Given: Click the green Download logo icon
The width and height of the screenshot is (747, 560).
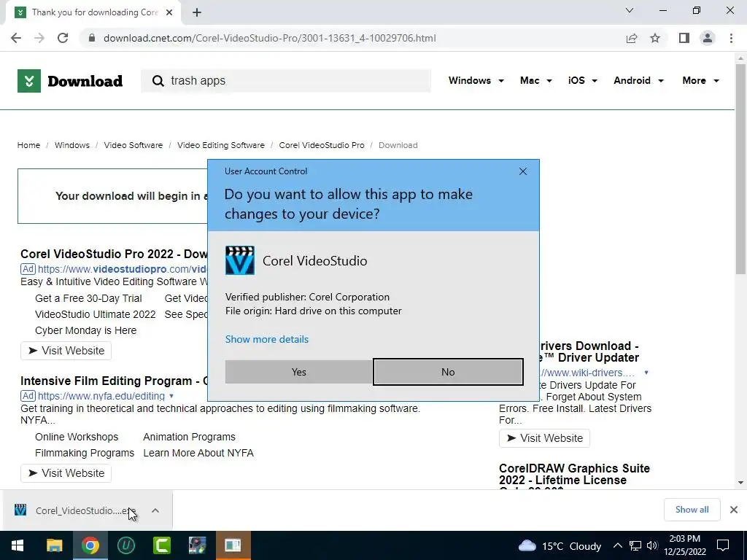Looking at the screenshot, I should [x=29, y=80].
